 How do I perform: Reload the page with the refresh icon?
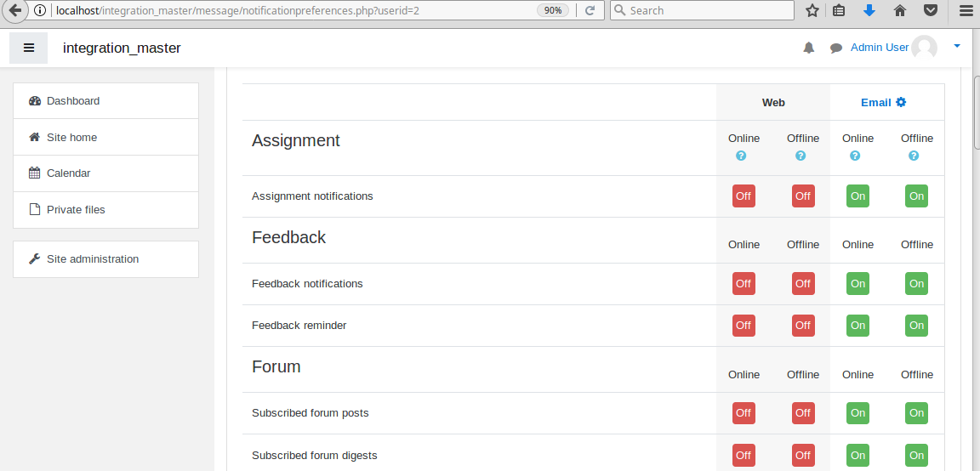(x=590, y=10)
